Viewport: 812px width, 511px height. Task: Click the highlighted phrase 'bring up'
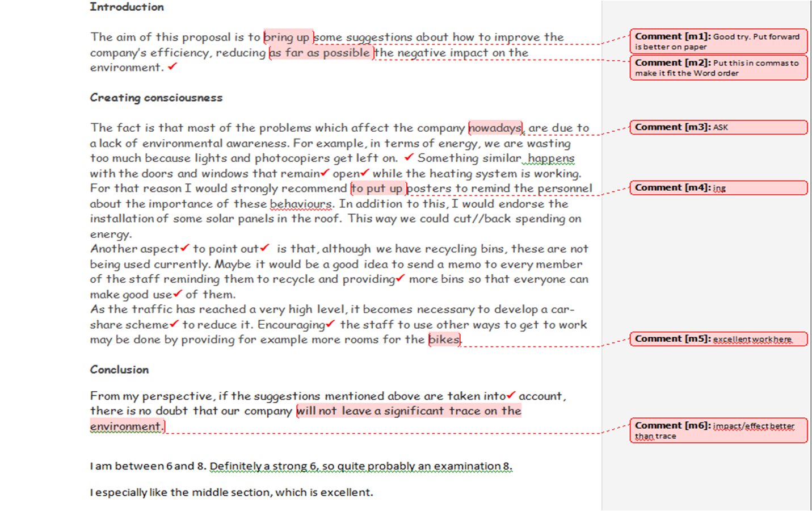(x=288, y=37)
